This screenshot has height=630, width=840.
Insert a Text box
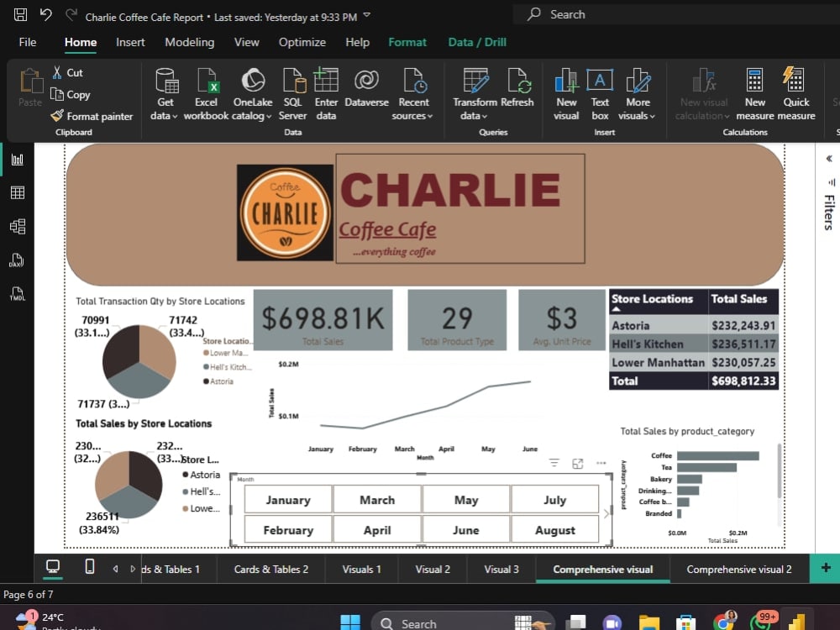pyautogui.click(x=600, y=94)
